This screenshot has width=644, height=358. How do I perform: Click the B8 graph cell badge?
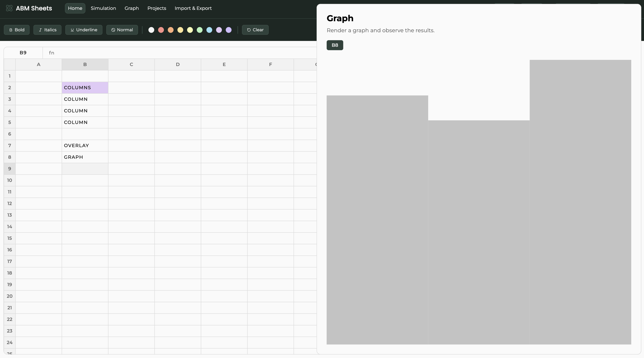[x=335, y=45]
